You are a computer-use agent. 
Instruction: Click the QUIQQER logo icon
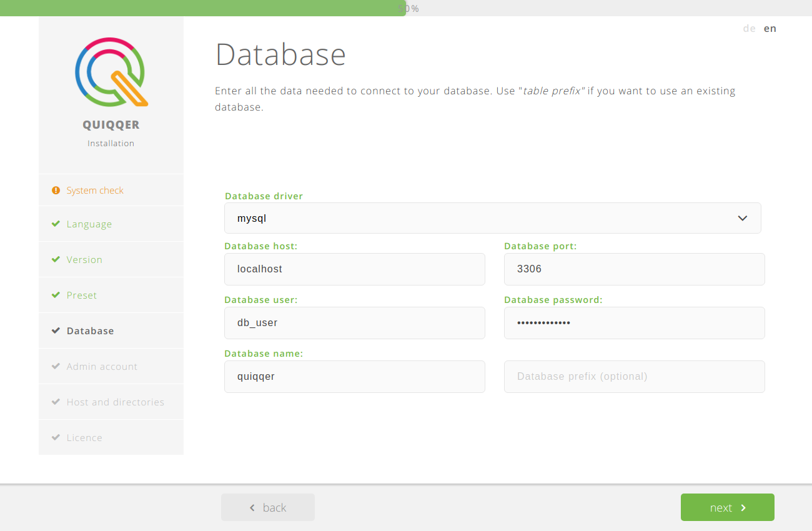click(x=111, y=72)
